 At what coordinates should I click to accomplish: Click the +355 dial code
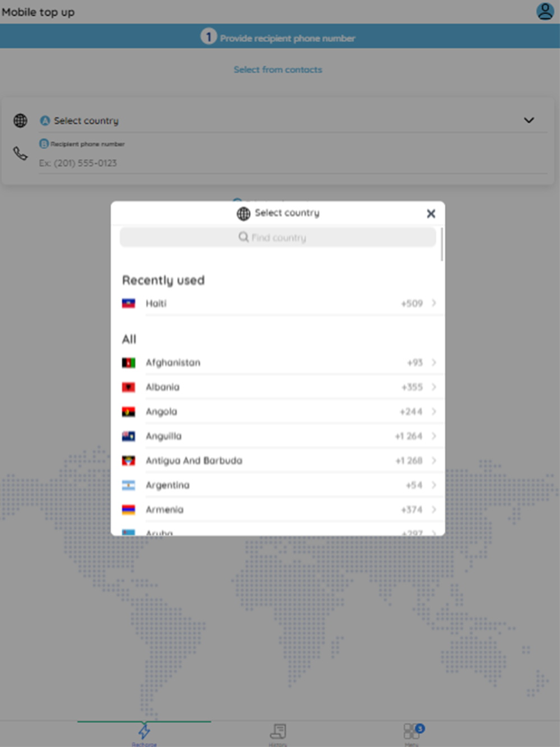tap(412, 387)
